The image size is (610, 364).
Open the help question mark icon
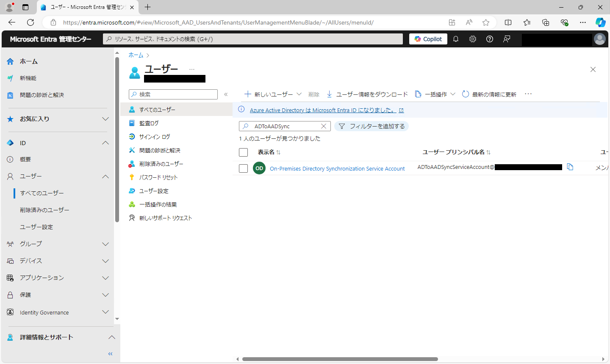click(490, 39)
